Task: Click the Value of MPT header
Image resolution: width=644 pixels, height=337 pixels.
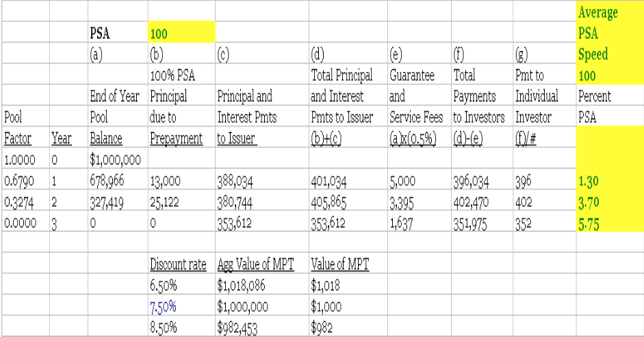Action: coord(339,264)
